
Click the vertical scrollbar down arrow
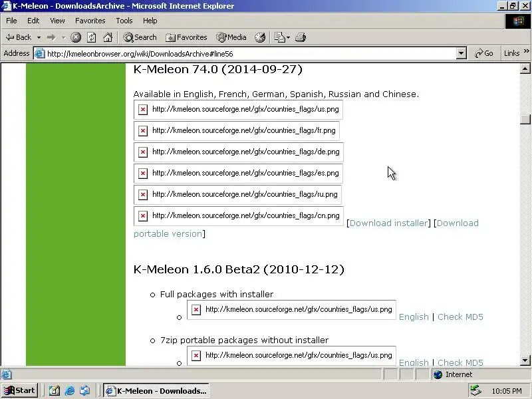pyautogui.click(x=525, y=360)
